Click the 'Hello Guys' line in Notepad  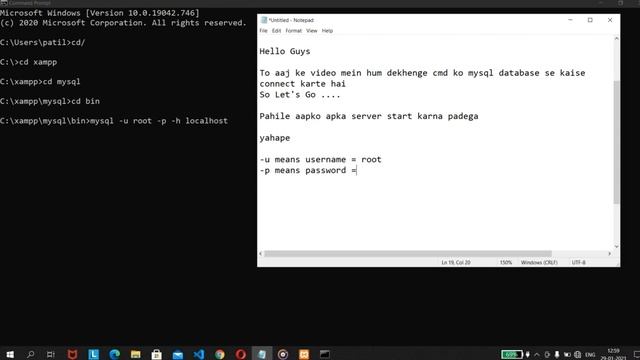[285, 51]
